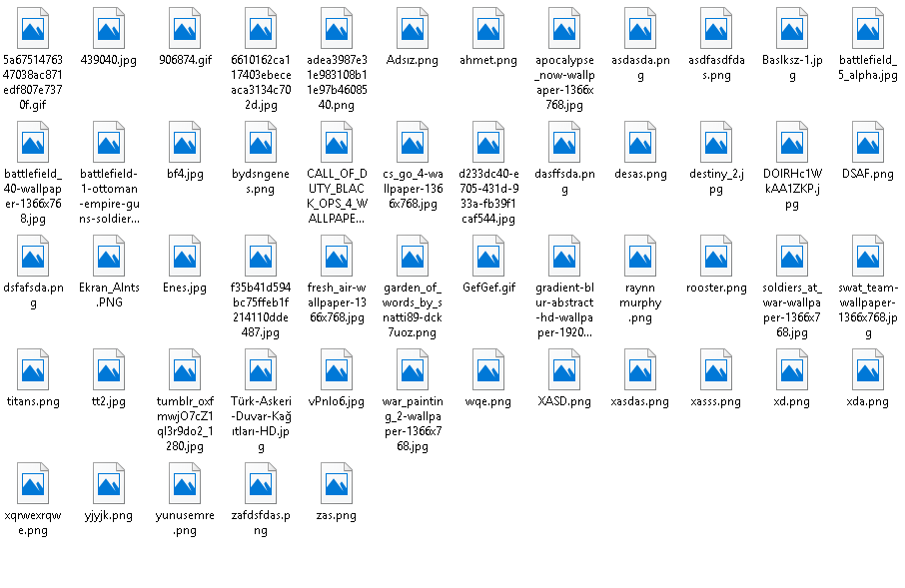This screenshot has height=588, width=905.
Task: Select the Ekran_Alnts.PNG file icon
Action: 109,256
